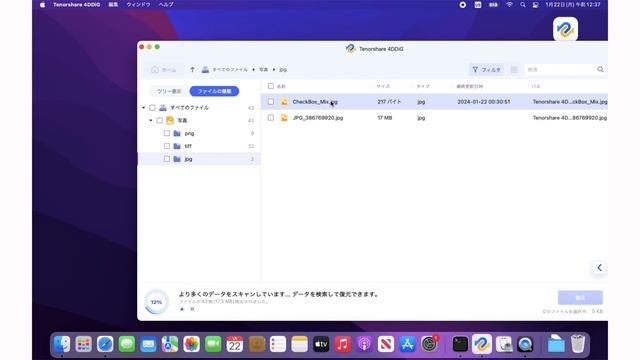The image size is (640, 360).
Task: Open the edit menu in menu bar
Action: [x=113, y=4]
